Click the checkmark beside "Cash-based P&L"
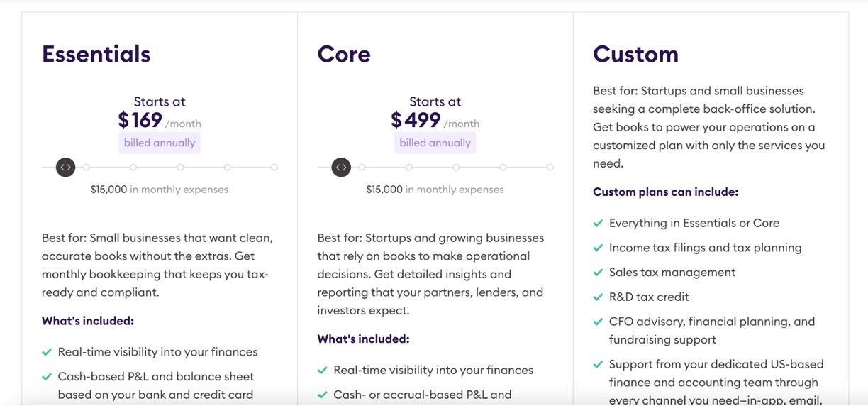Screen dimensions: 868x406 (47, 378)
